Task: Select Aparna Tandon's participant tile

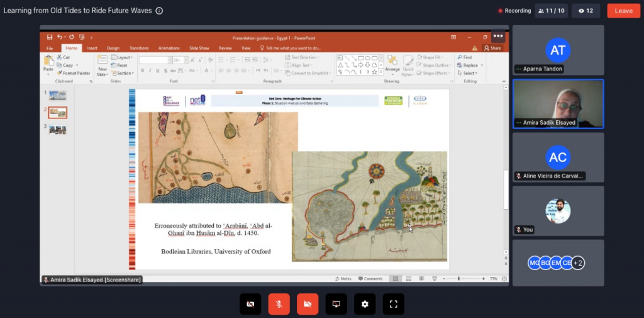Action: pos(558,50)
